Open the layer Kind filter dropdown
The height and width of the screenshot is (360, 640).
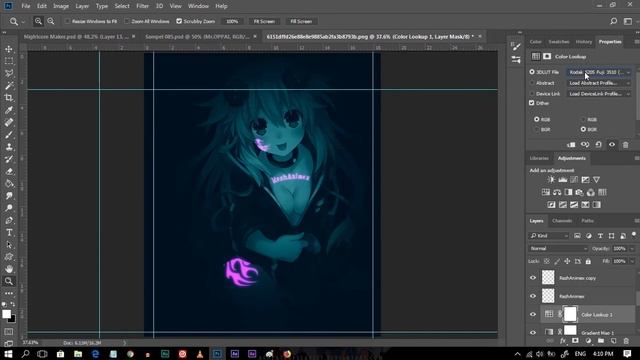[549, 236]
